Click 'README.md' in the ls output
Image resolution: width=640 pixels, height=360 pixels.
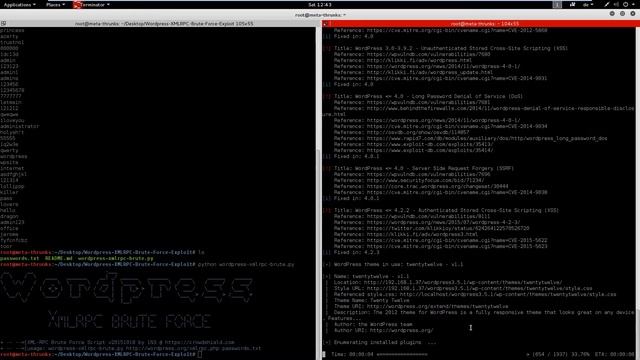point(58,258)
